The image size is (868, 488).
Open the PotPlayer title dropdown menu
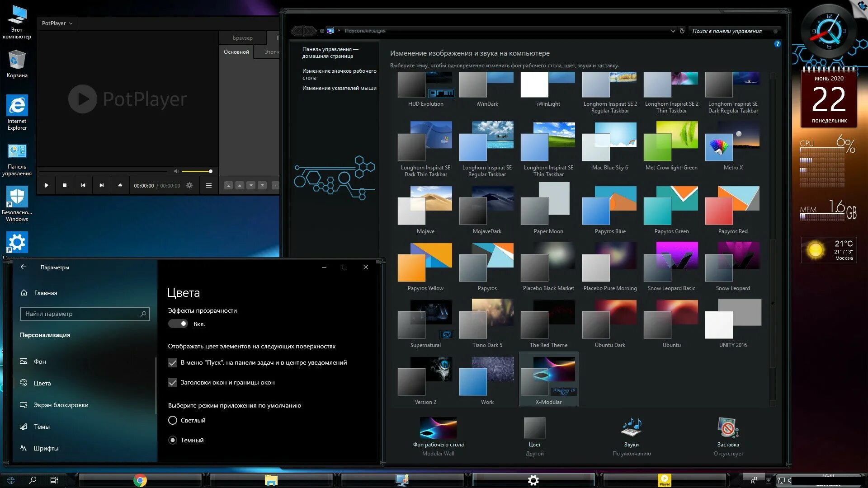coord(57,23)
